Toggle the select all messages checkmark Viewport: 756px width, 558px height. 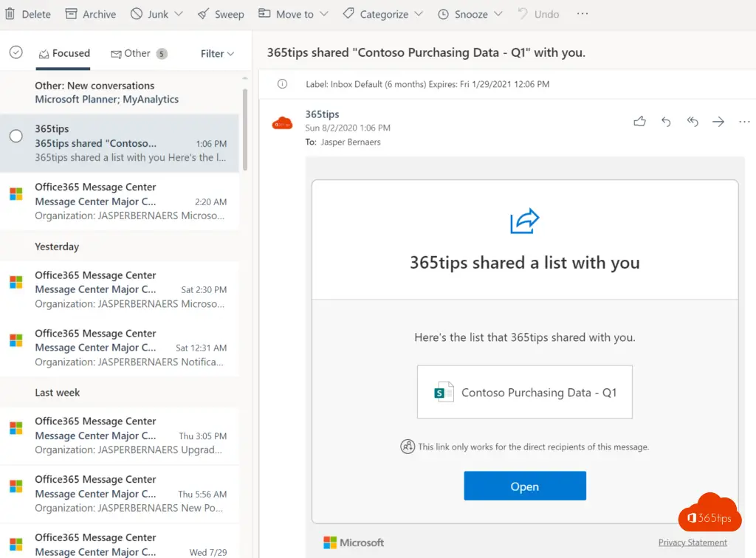16,52
